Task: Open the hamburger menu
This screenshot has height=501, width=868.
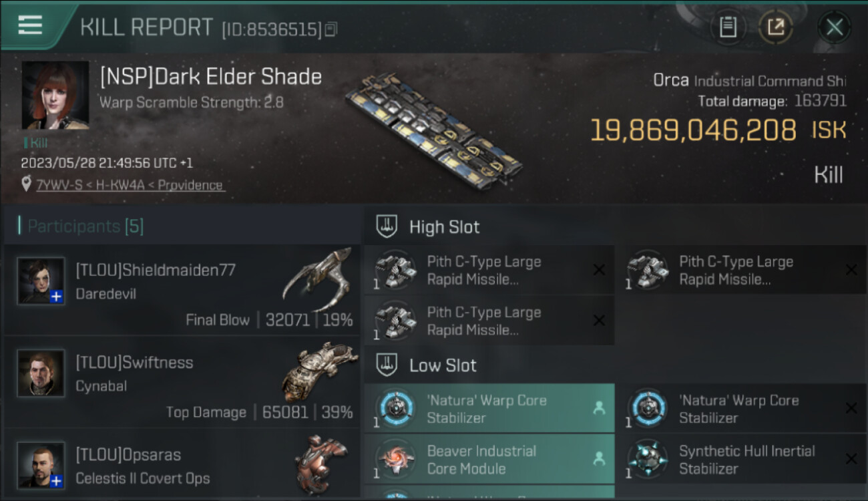Action: (x=30, y=25)
